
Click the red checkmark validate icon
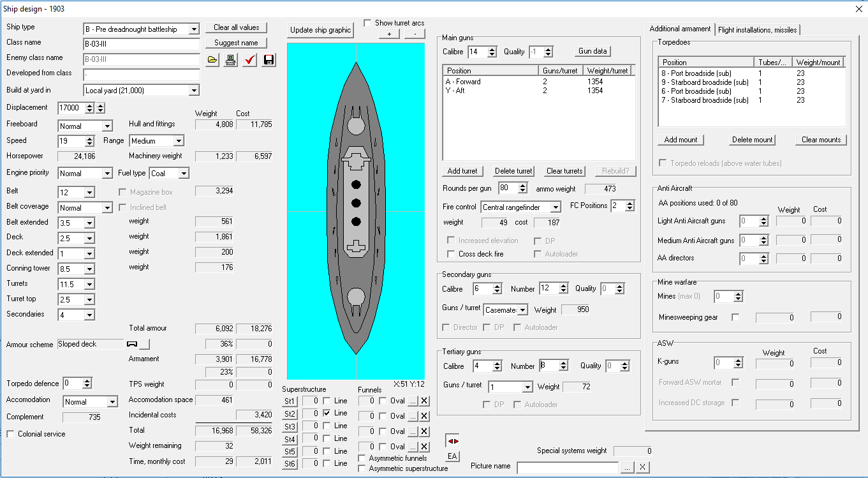point(250,60)
